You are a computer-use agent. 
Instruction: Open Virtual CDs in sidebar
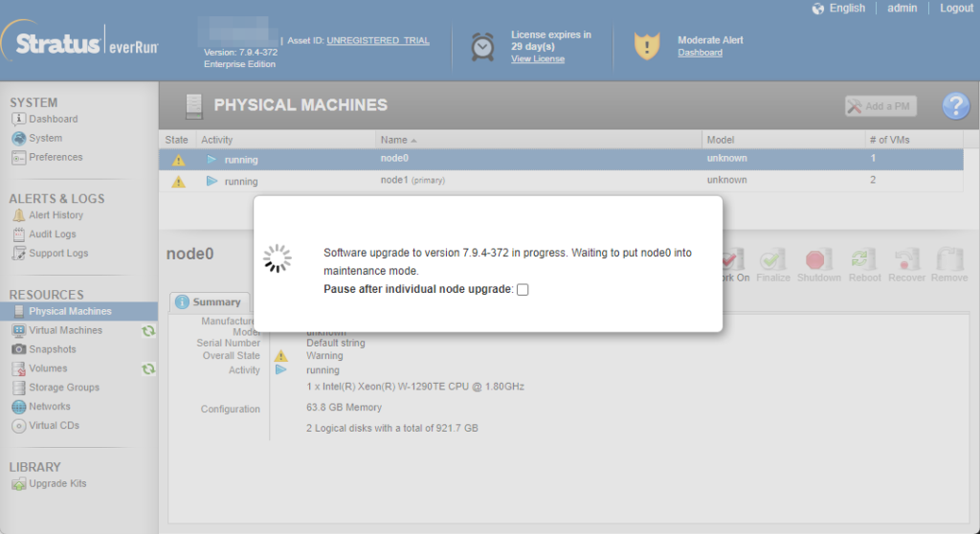[x=55, y=425]
